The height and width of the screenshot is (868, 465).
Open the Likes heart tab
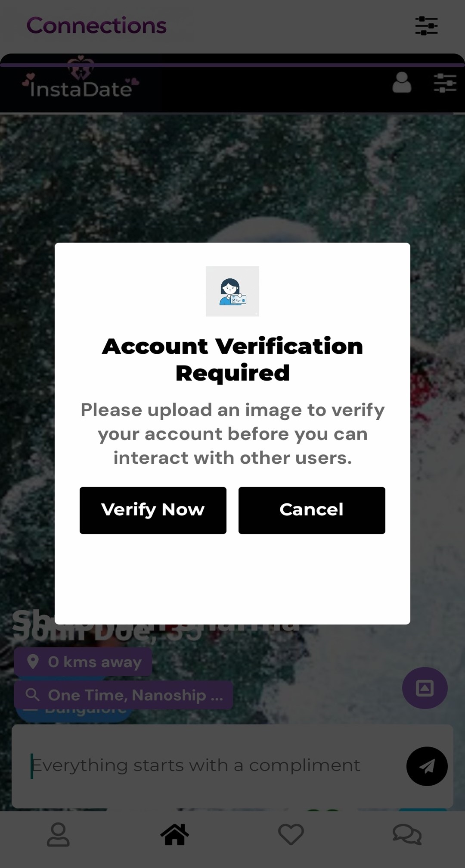point(291,835)
